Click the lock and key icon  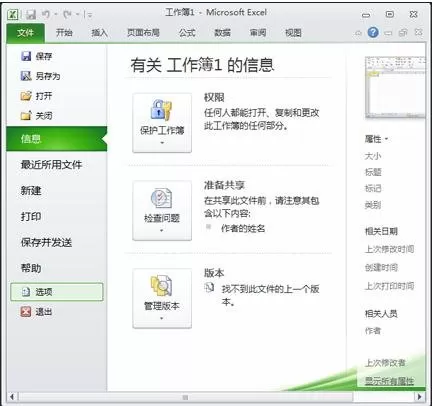(x=161, y=110)
